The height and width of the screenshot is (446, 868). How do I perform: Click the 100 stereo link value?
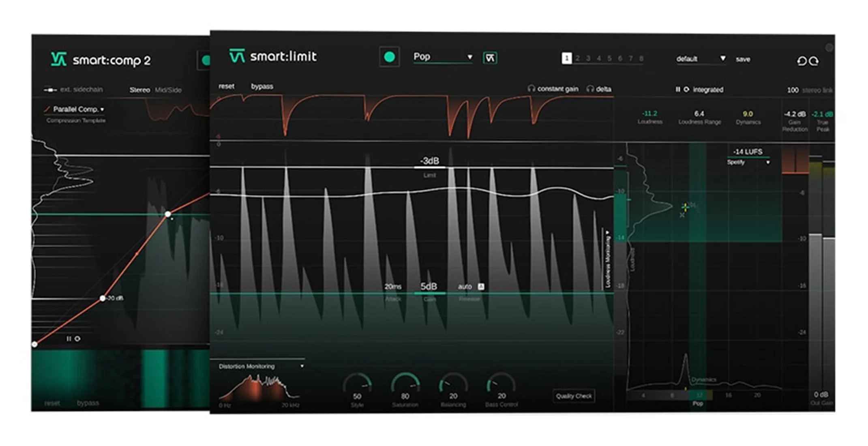[793, 90]
